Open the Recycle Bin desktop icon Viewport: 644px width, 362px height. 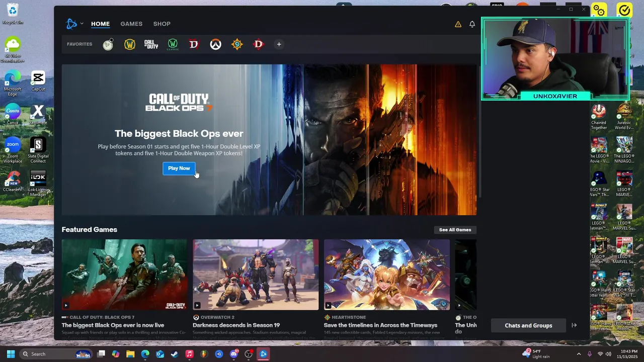coord(12,13)
